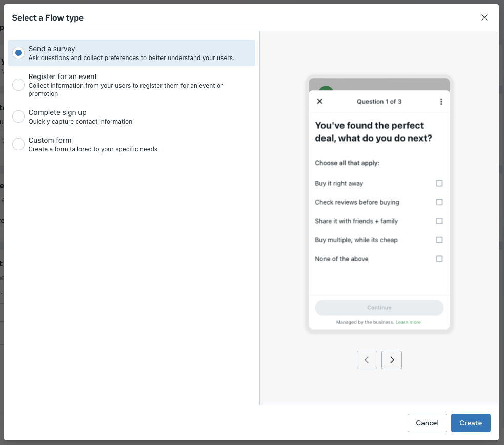The image size is (504, 445).
Task: Click the blue Create button
Action: (471, 423)
